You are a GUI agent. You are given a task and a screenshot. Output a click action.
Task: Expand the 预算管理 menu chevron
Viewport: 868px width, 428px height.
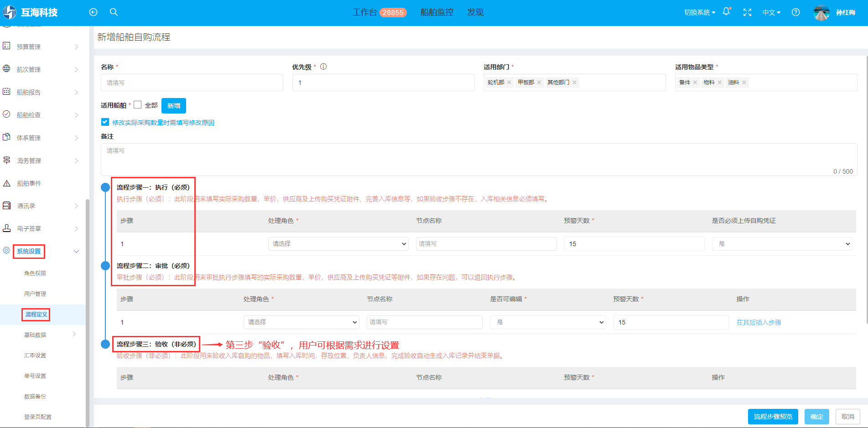pyautogui.click(x=76, y=46)
